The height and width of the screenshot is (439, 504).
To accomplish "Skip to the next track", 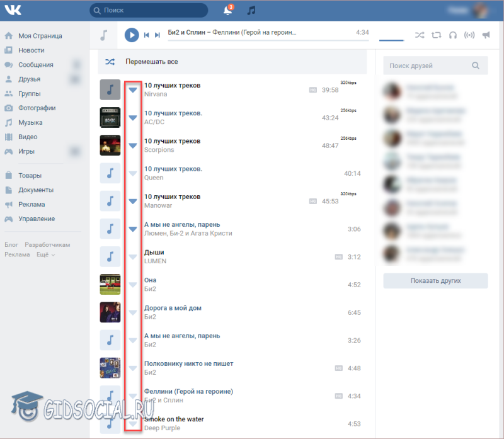I will point(157,35).
